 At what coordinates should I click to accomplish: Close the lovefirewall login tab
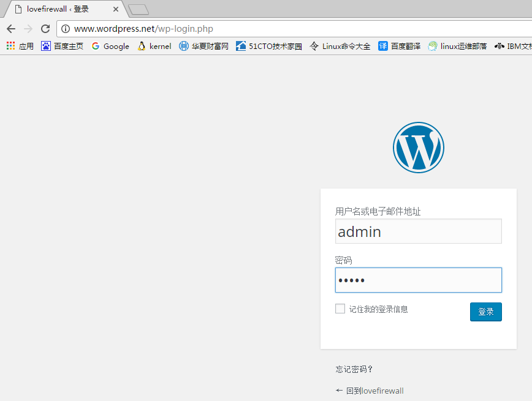(x=116, y=9)
